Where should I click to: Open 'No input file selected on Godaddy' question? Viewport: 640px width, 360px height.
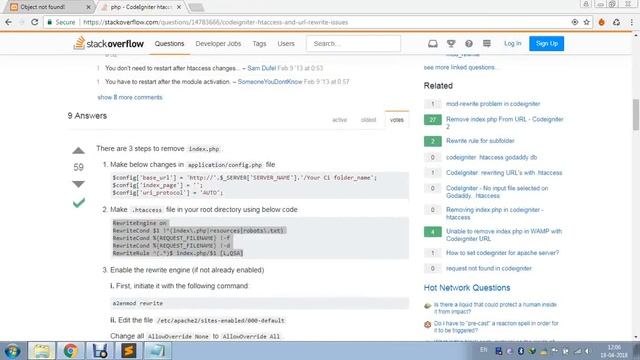(497, 192)
